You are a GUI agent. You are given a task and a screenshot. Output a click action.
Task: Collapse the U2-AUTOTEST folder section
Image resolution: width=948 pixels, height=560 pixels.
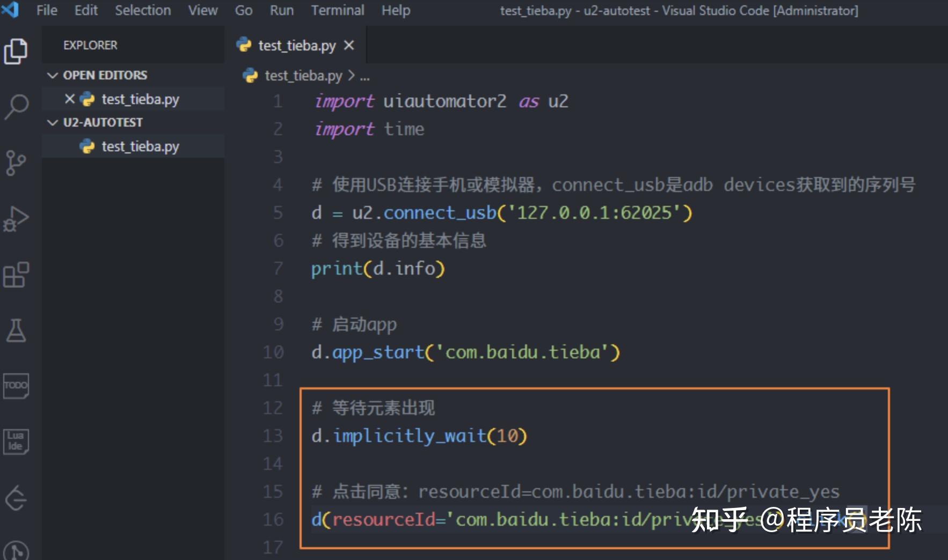tap(53, 122)
